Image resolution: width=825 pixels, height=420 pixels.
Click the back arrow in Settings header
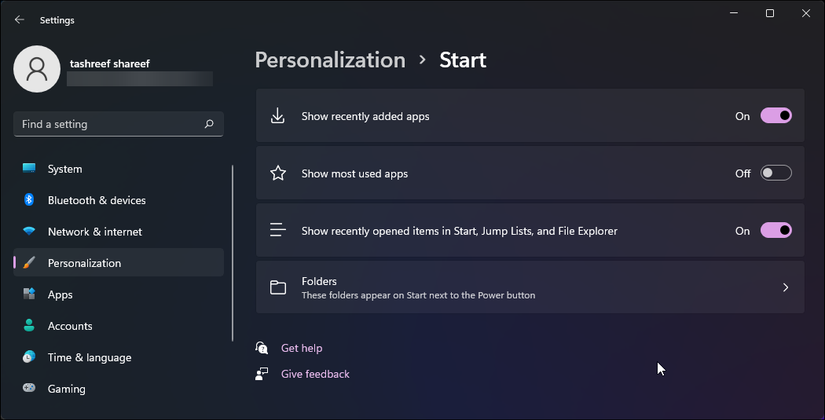pyautogui.click(x=19, y=19)
